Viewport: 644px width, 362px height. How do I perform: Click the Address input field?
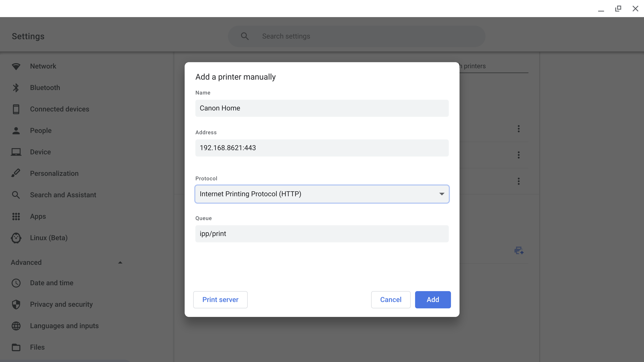tap(322, 148)
